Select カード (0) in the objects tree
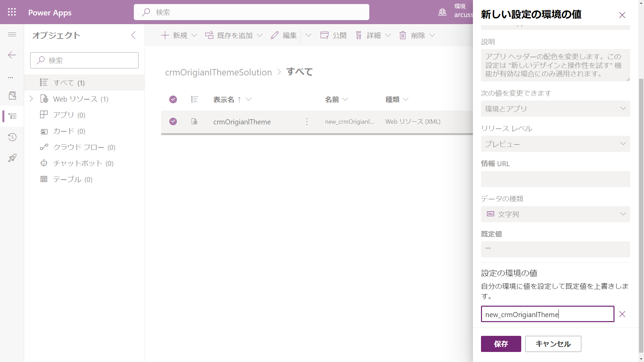 tap(85, 131)
